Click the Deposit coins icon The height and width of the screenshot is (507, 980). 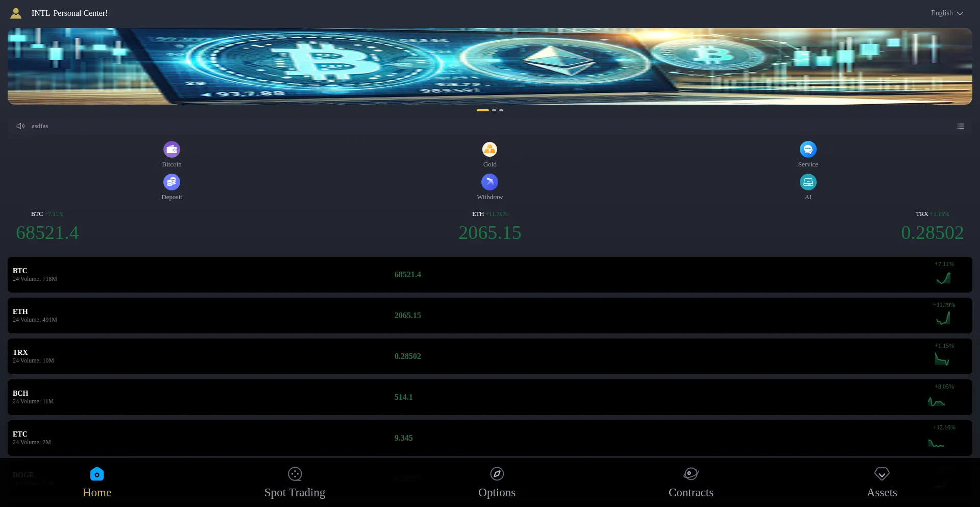coord(171,182)
